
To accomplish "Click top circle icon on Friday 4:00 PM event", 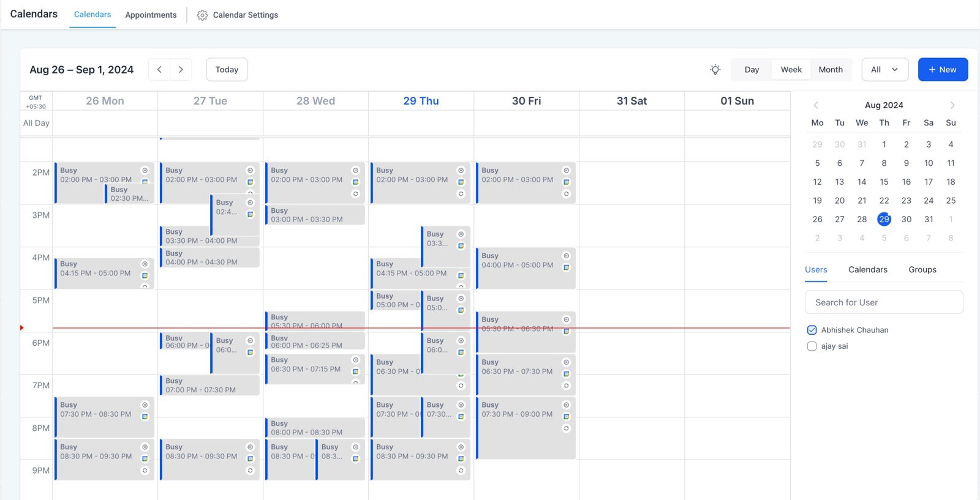I will tap(567, 256).
